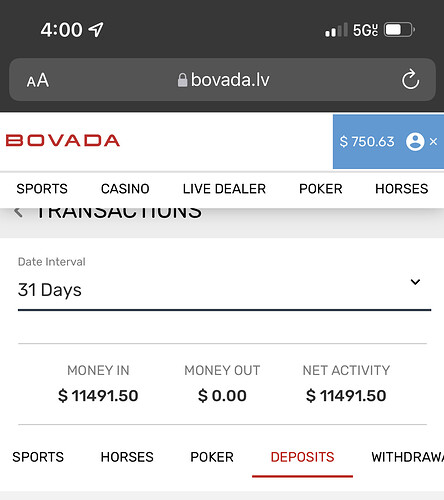Open the user account profile icon
The height and width of the screenshot is (500, 444).
415,142
